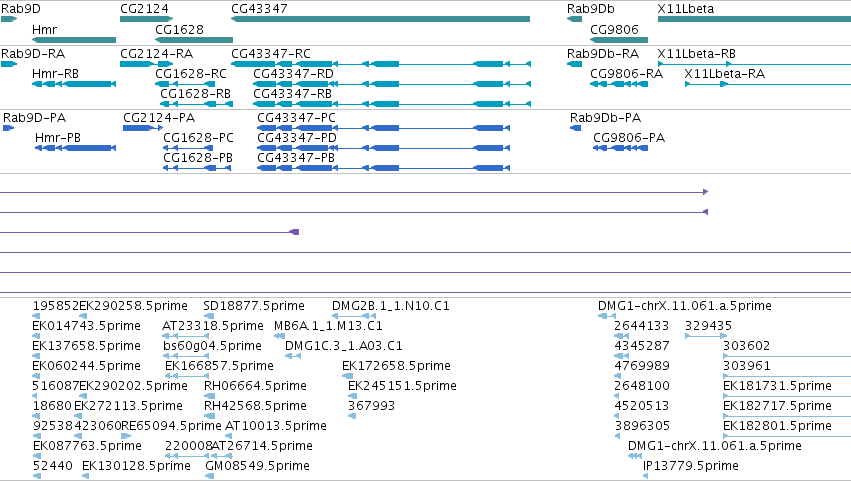Screen dimensions: 851x481
Task: Open the CG1628-PC protein label
Action: (x=199, y=138)
